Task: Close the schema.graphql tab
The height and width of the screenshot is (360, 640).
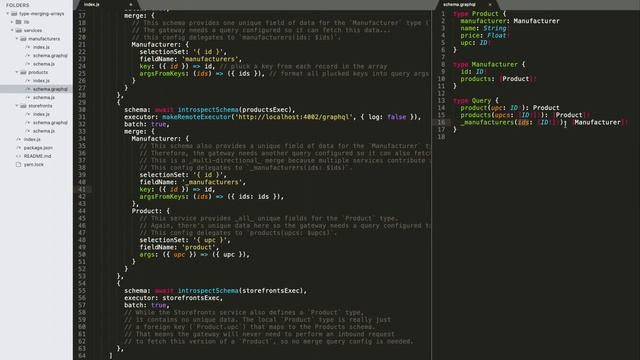Action: pos(490,4)
